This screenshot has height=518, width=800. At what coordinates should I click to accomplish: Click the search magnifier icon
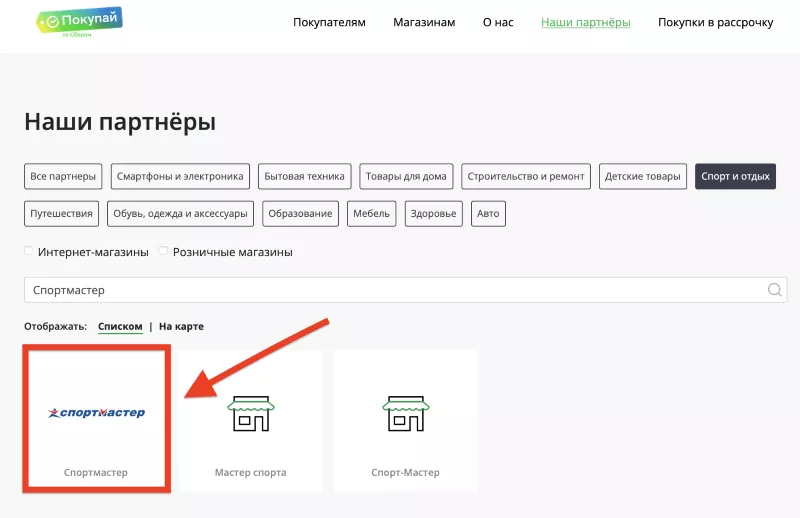click(x=774, y=290)
